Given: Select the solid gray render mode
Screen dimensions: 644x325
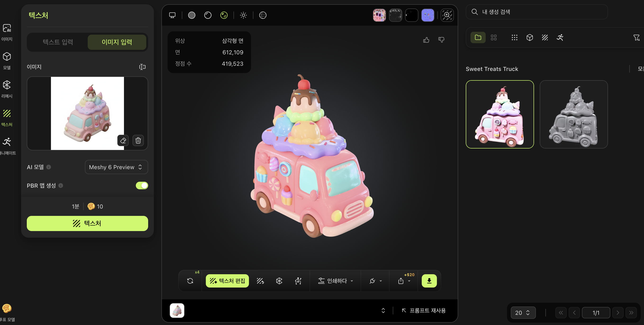Looking at the screenshot, I should [x=192, y=15].
